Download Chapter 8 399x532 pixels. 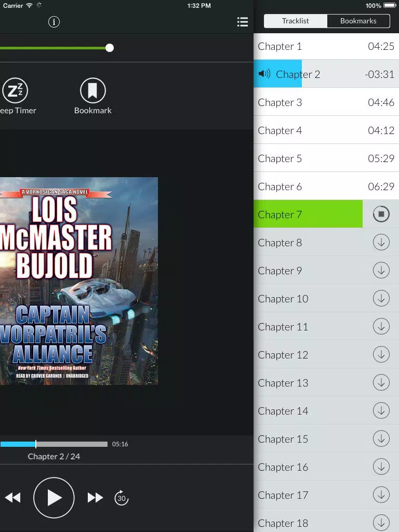click(x=381, y=243)
